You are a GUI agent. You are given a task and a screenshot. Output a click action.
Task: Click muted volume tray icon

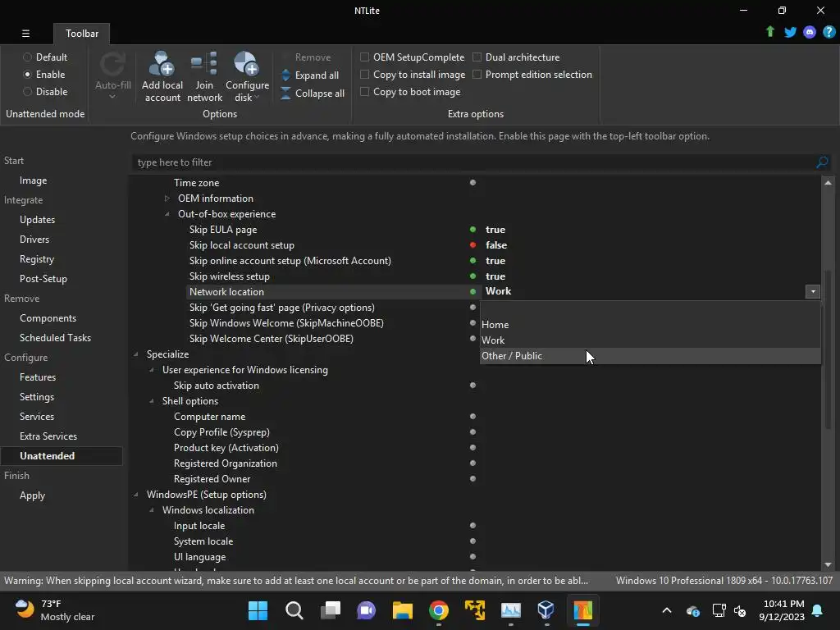coord(740,610)
